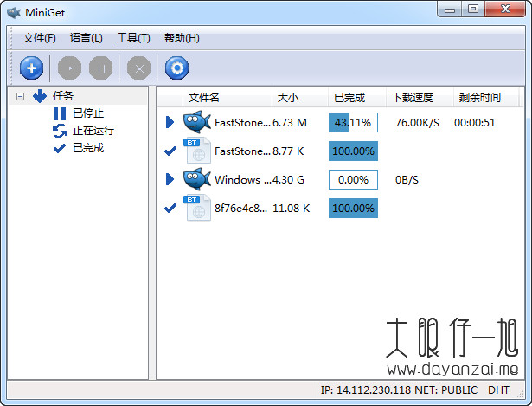532x406 pixels.
Task: Select the file name beside 6.73 M
Action: [242, 123]
